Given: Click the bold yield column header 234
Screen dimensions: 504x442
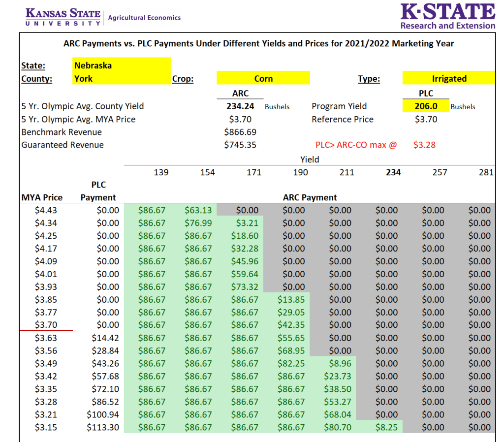Looking at the screenshot, I should [x=393, y=172].
